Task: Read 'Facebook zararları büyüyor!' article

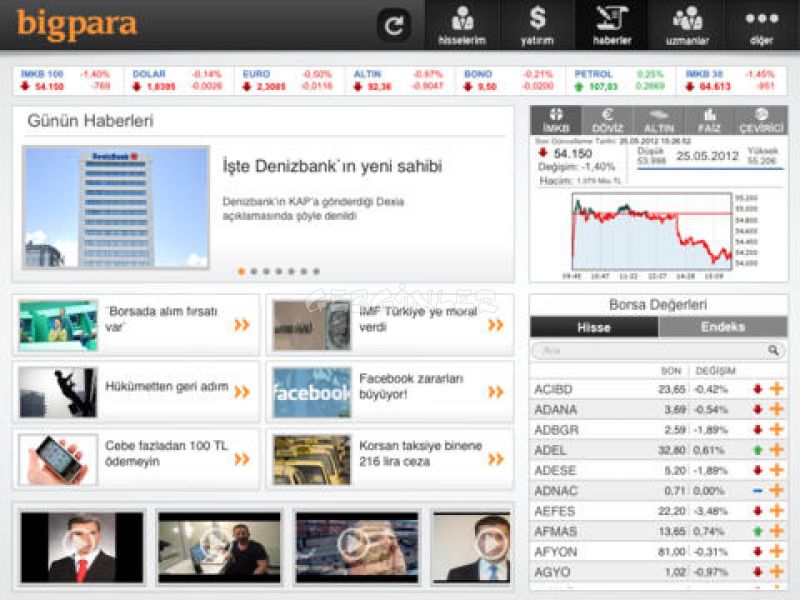Action: [x=390, y=392]
